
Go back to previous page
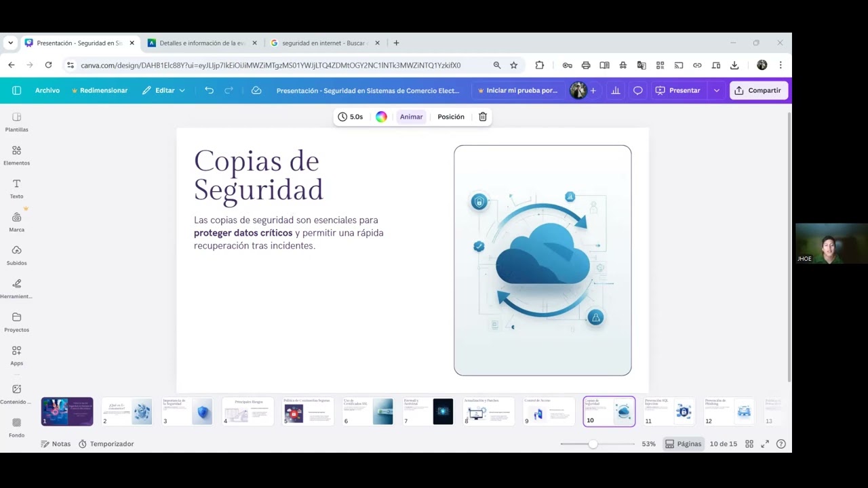click(x=12, y=65)
